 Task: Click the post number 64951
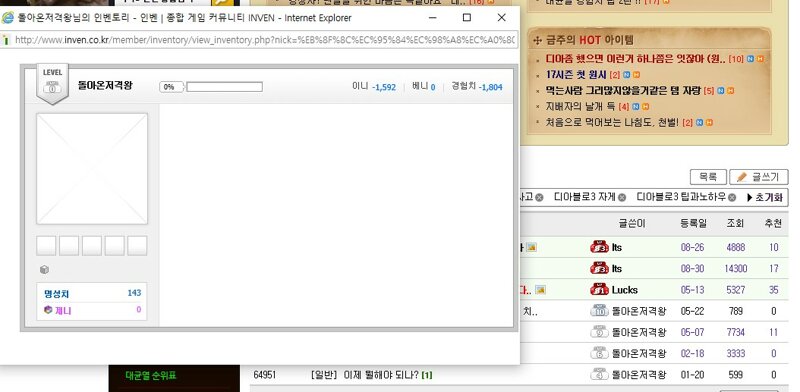tap(264, 375)
